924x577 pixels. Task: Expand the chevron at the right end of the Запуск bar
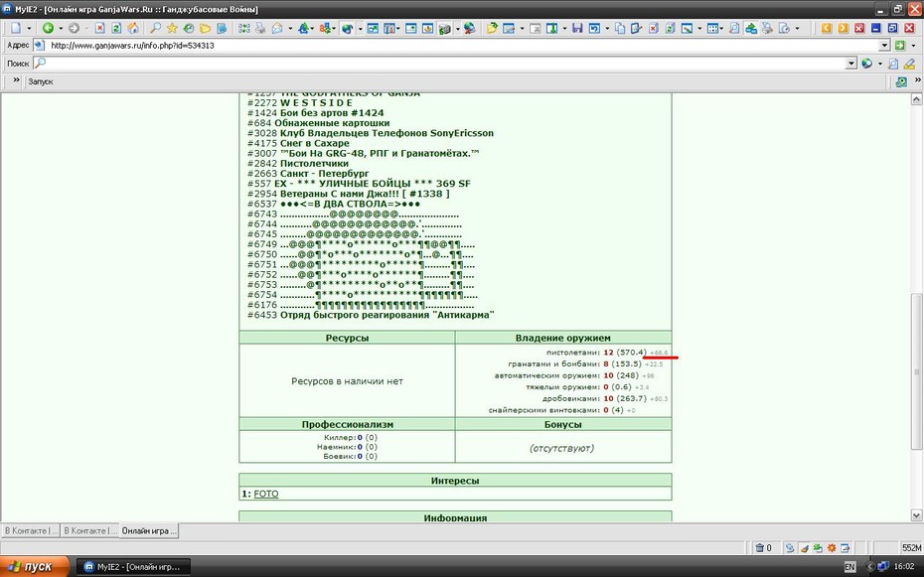tap(918, 80)
